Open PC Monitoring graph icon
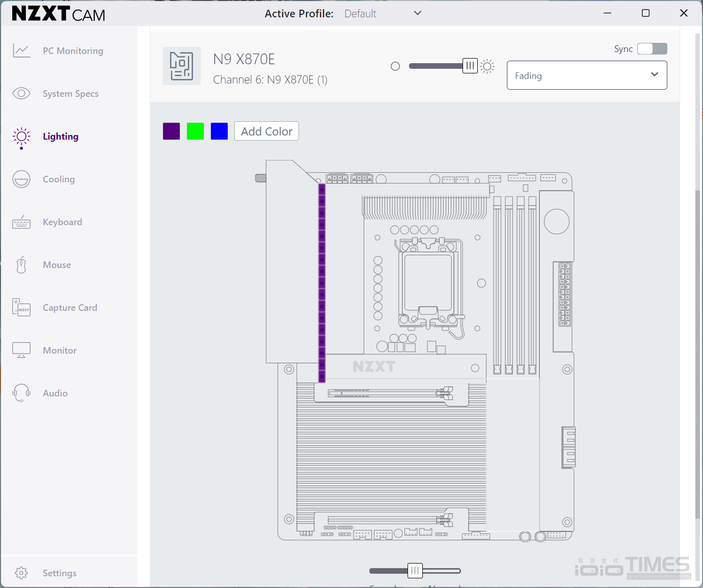The height and width of the screenshot is (588, 703). point(21,51)
